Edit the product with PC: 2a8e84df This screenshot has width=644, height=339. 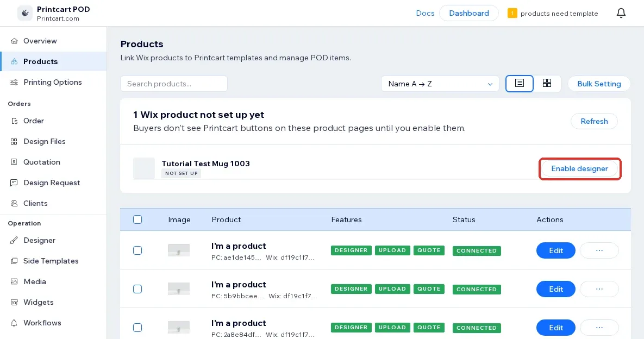(556, 328)
